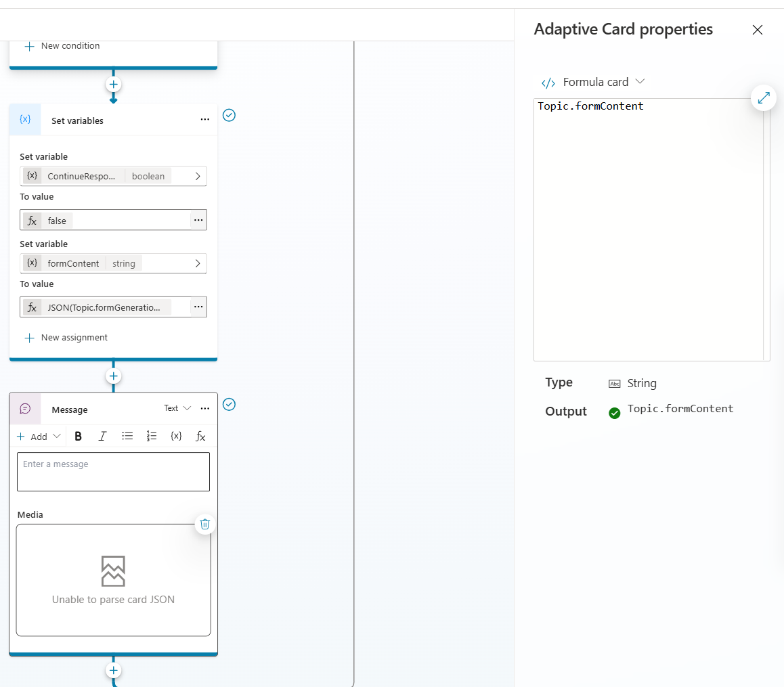The height and width of the screenshot is (687, 784).
Task: Insert a numbered list in message
Action: [152, 437]
